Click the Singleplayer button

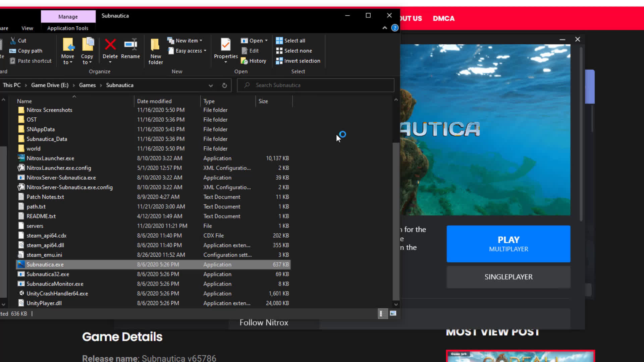point(508,277)
